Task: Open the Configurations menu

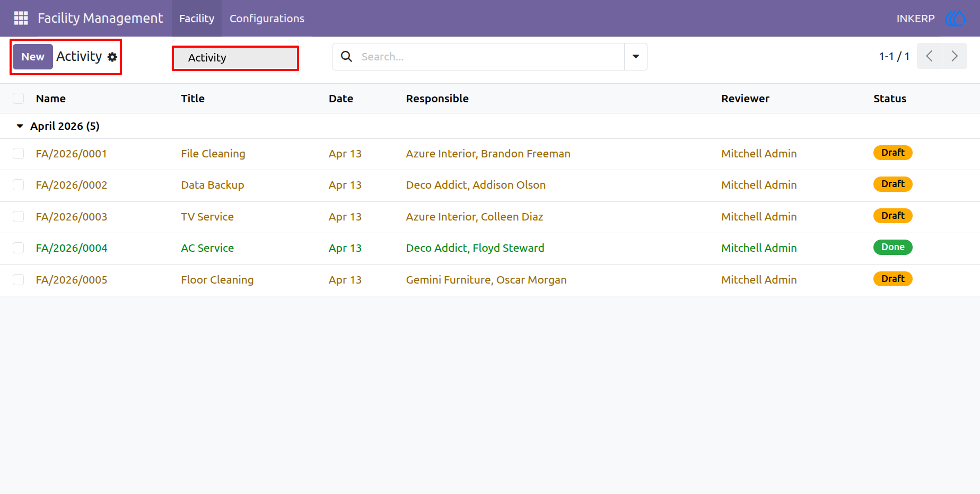Action: 267,18
